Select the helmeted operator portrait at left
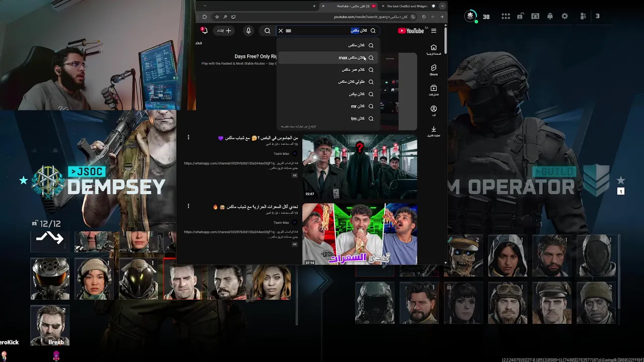The height and width of the screenshot is (362, 644). tap(50, 279)
